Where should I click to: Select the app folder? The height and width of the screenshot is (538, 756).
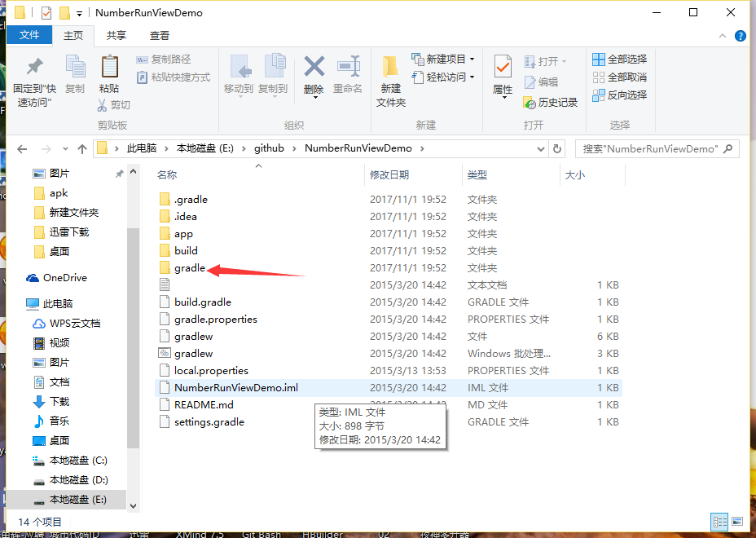pos(183,234)
